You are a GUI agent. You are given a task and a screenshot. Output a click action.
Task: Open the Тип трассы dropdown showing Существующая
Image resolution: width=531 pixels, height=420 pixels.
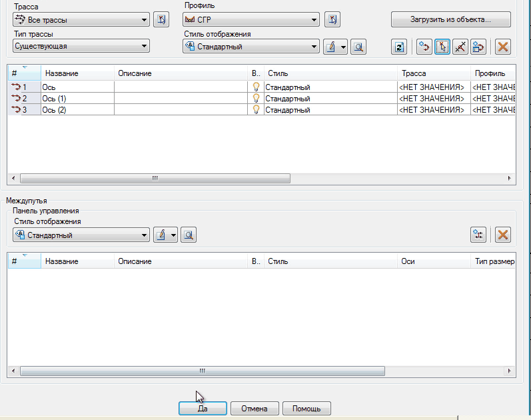pos(81,47)
